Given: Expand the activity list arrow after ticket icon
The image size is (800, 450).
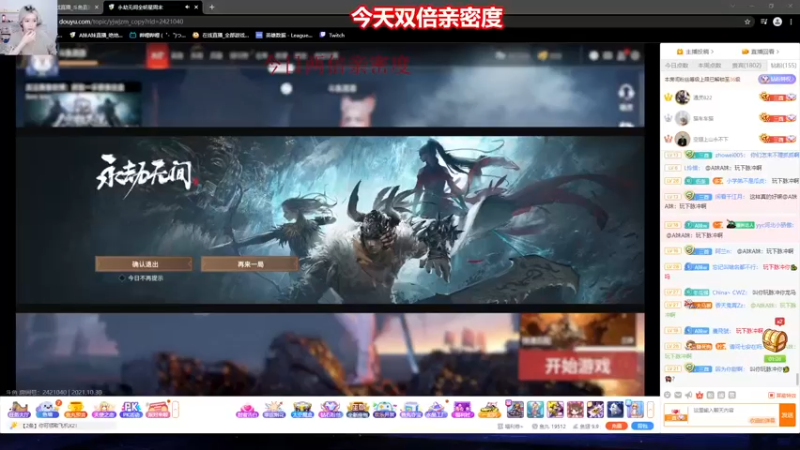Looking at the screenshot, I should (x=176, y=409).
